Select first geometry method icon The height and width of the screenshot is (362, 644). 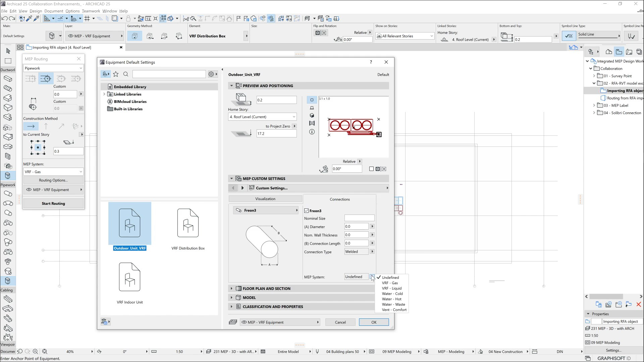(x=135, y=36)
